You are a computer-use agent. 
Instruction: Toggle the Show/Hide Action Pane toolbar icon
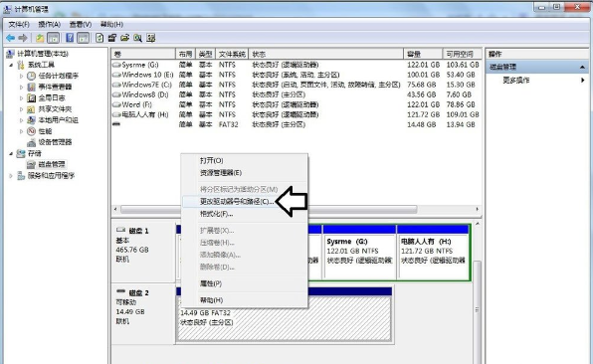(83, 38)
